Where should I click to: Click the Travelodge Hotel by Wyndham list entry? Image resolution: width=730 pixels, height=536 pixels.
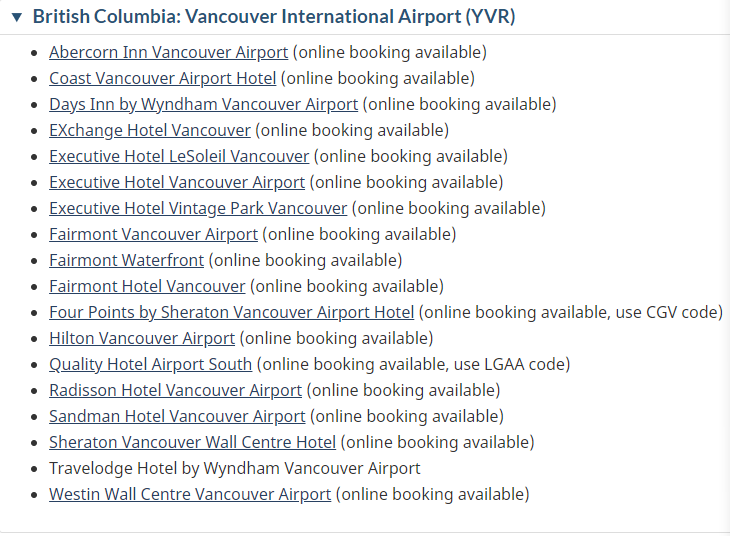tap(235, 468)
